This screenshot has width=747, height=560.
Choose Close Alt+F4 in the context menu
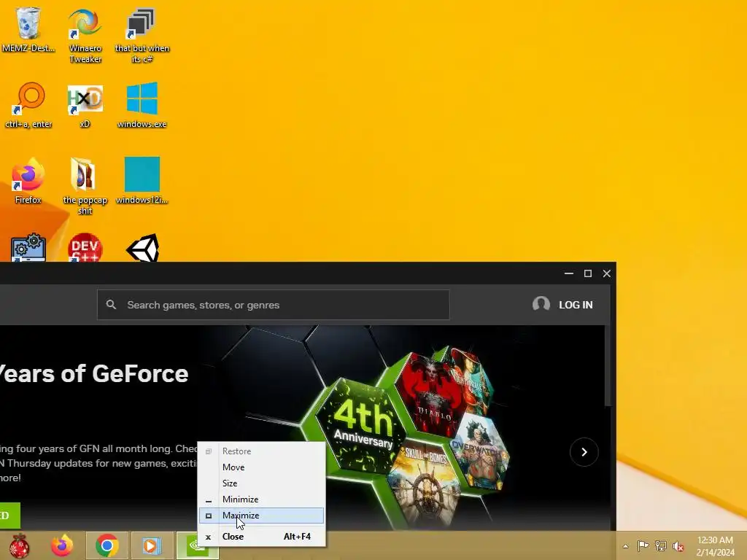point(262,537)
